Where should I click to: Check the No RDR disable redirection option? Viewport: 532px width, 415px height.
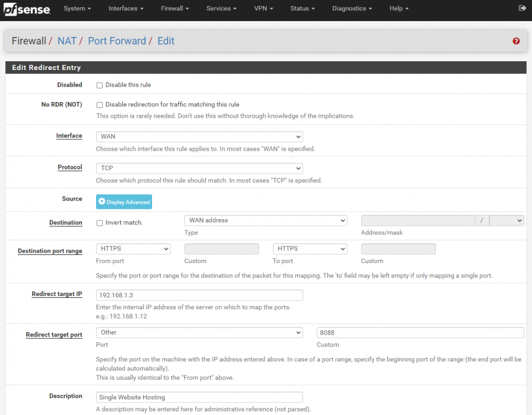pyautogui.click(x=99, y=105)
